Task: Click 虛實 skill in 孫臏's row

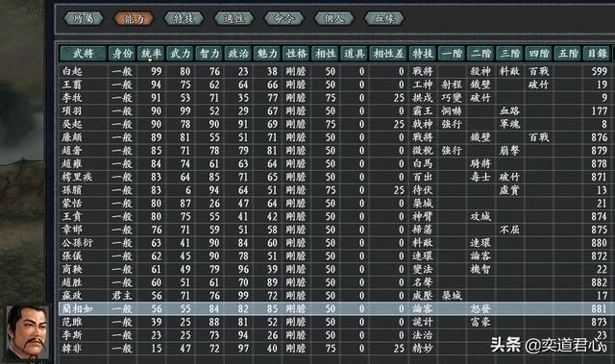Action: (x=509, y=190)
